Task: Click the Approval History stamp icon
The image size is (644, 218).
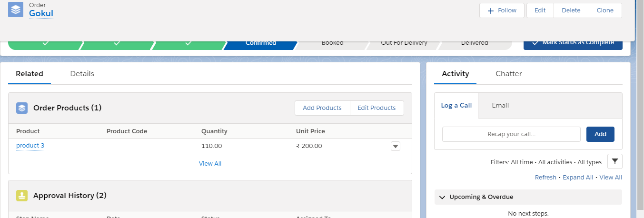Action: pyautogui.click(x=22, y=196)
